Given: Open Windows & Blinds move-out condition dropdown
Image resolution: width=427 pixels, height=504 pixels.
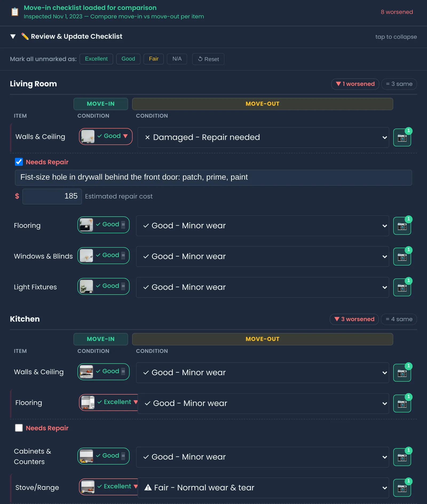Looking at the screenshot, I should click(262, 256).
